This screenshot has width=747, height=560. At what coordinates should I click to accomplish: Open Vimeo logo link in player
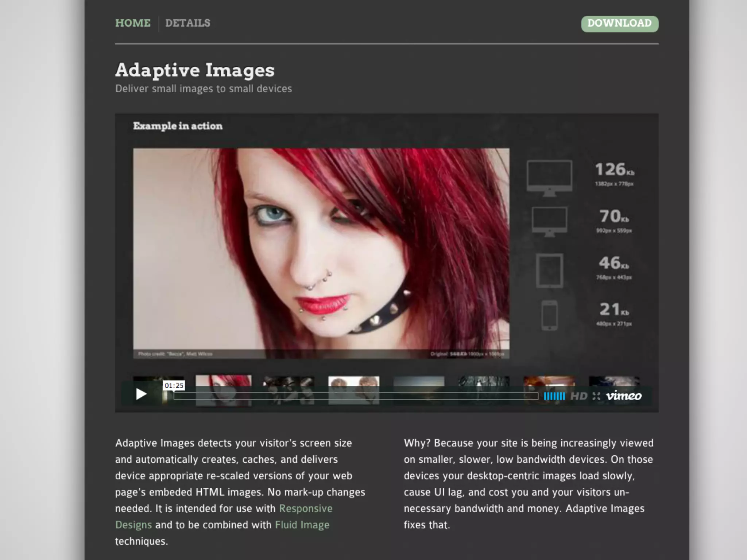tap(624, 396)
